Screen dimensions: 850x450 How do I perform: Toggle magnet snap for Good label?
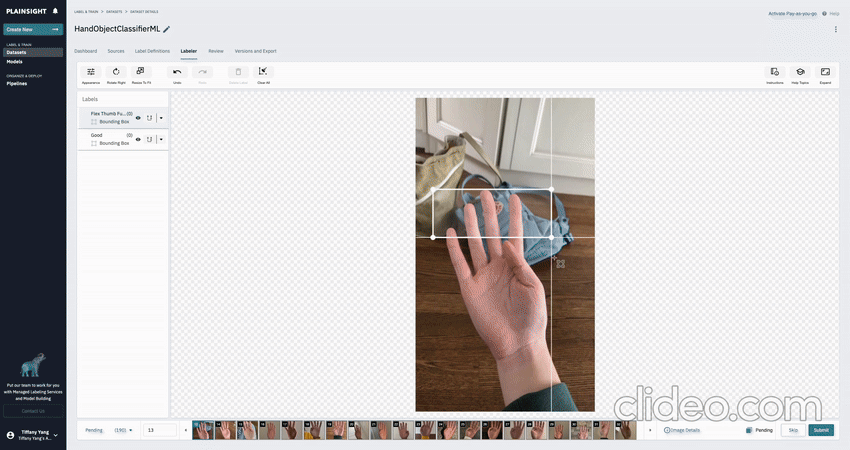(150, 139)
